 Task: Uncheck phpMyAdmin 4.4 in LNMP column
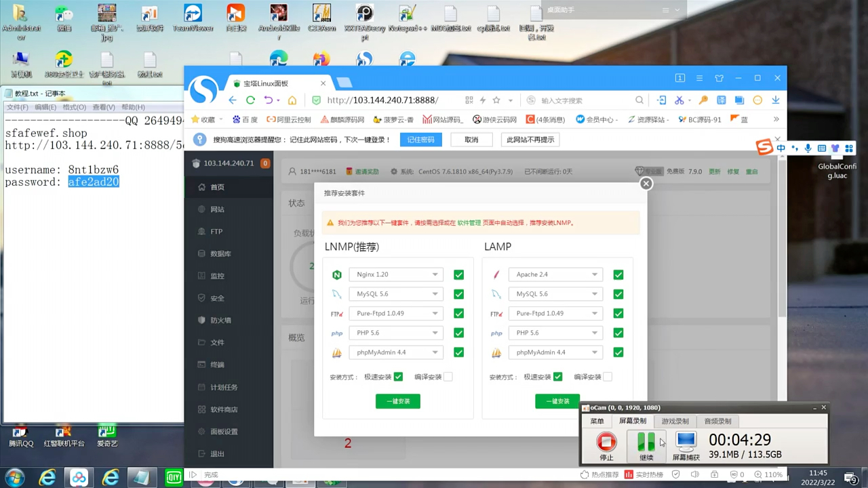(459, 352)
